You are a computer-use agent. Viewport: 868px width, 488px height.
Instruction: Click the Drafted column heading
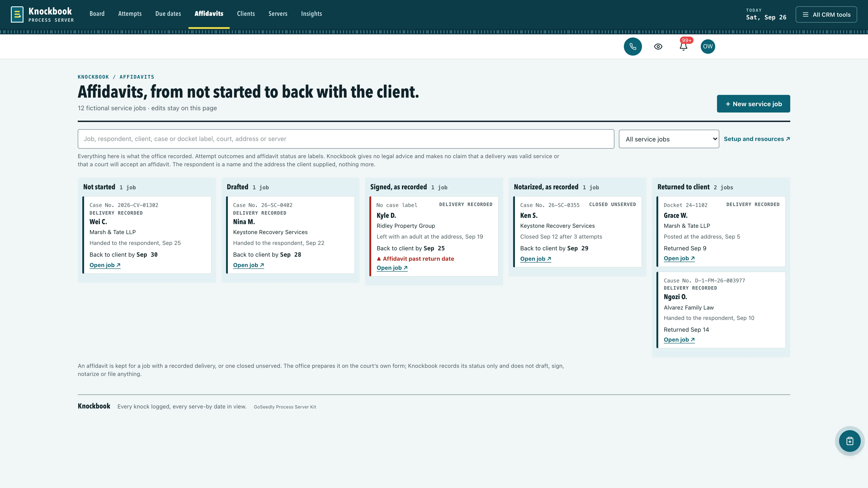click(237, 187)
